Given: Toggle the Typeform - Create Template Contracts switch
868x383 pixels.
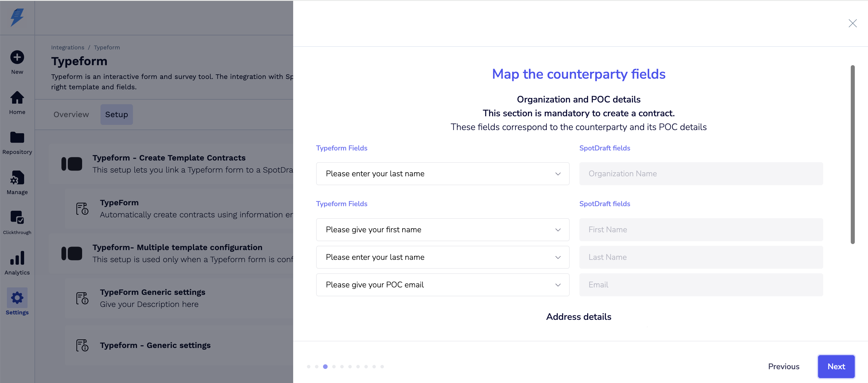Looking at the screenshot, I should coord(72,164).
